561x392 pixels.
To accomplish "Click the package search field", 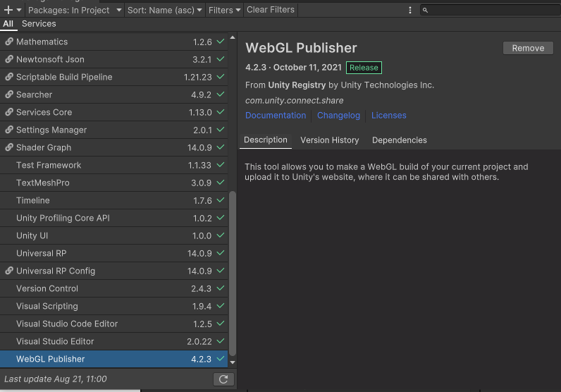I will tap(491, 10).
